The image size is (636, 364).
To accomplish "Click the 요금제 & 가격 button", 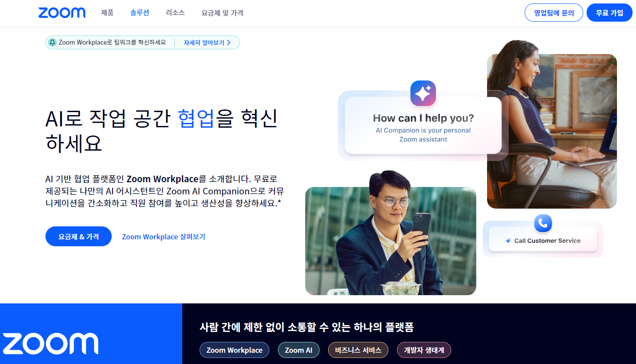I will click(x=78, y=236).
